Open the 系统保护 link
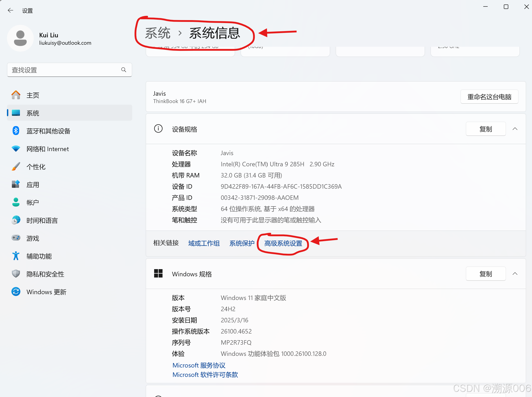Viewport: 532px width, 397px height. 242,243
